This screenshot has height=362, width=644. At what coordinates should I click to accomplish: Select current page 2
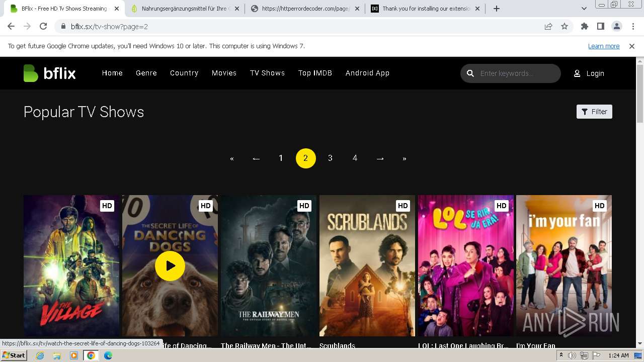click(x=305, y=158)
